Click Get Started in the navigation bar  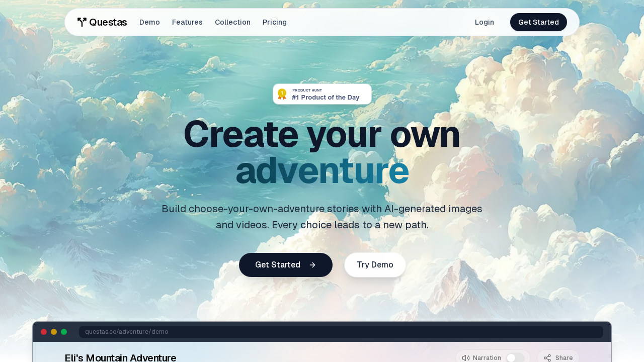click(538, 22)
